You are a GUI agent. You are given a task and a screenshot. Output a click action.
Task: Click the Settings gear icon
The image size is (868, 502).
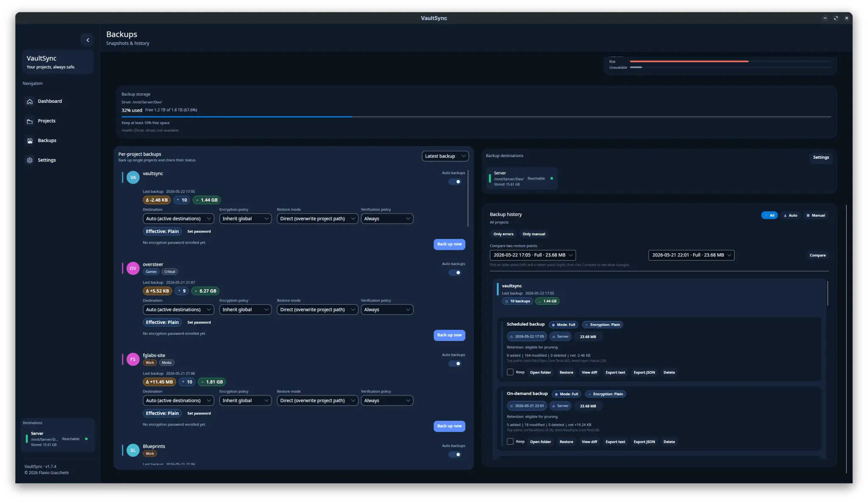30,160
